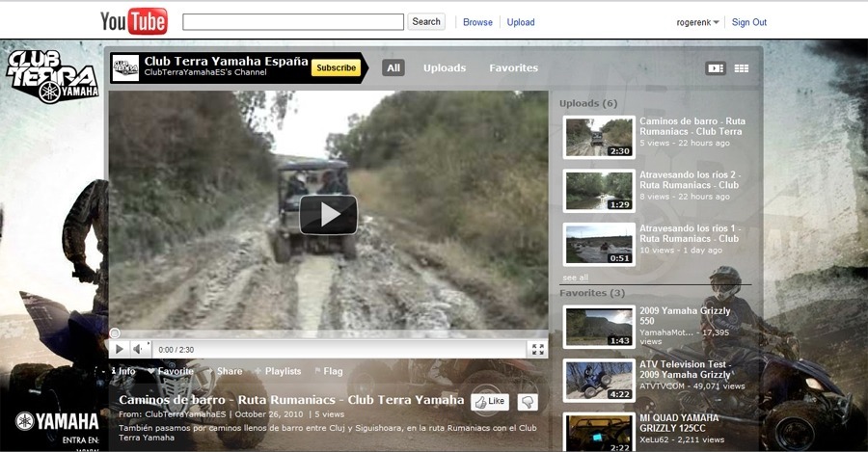Open the Upload link

521,22
